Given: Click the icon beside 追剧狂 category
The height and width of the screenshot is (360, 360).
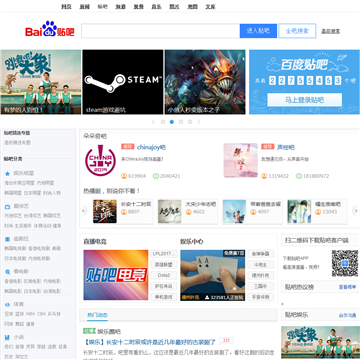Looking at the screenshot, I should [7, 239].
